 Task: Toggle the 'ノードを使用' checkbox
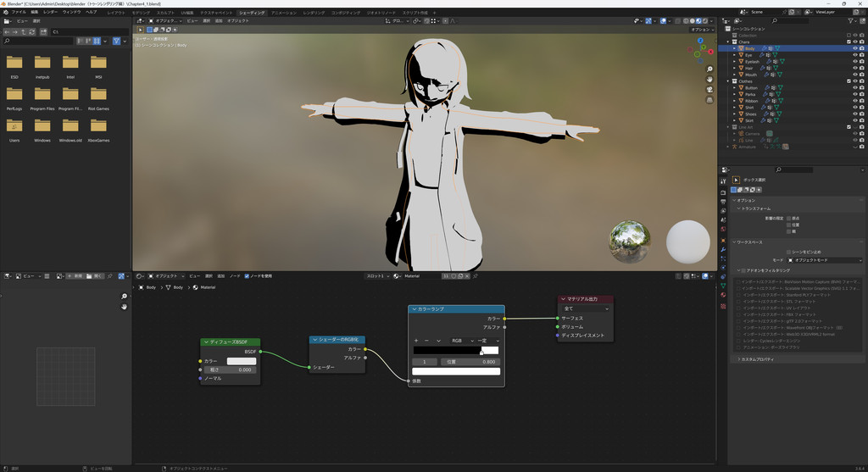pos(247,275)
